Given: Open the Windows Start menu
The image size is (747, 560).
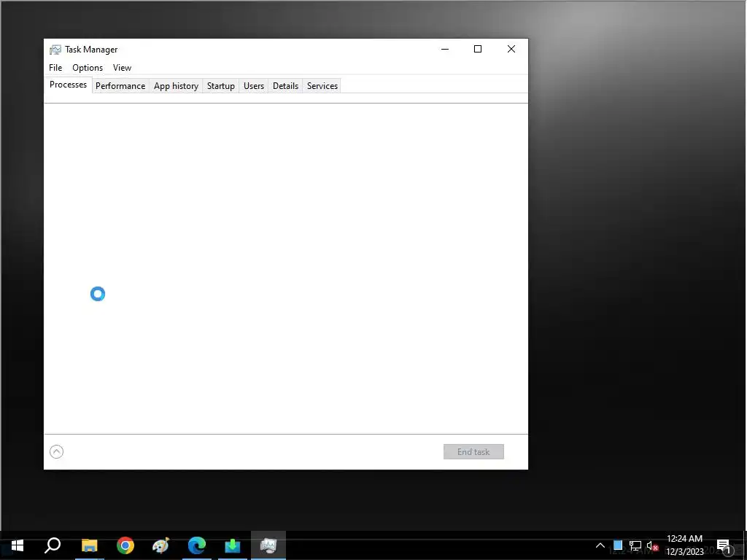Looking at the screenshot, I should [18, 545].
